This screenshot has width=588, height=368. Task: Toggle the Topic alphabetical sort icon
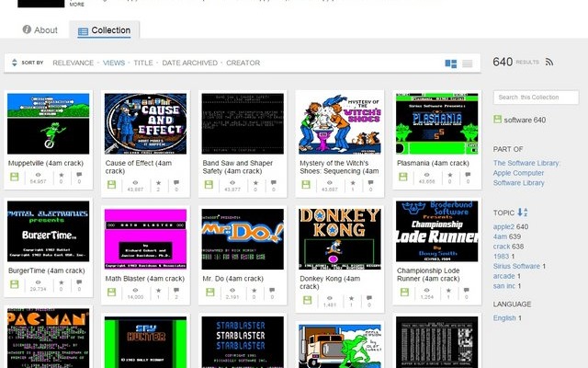(523, 213)
